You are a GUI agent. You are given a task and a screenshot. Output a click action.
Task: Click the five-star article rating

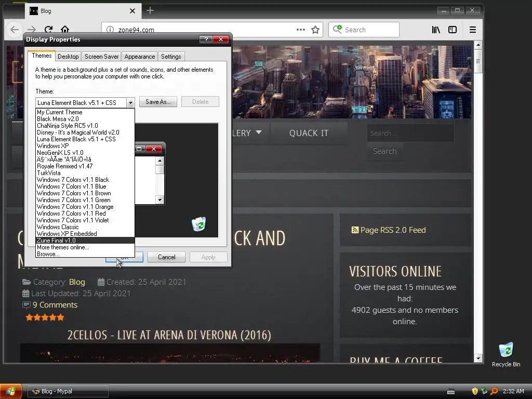pyautogui.click(x=45, y=317)
